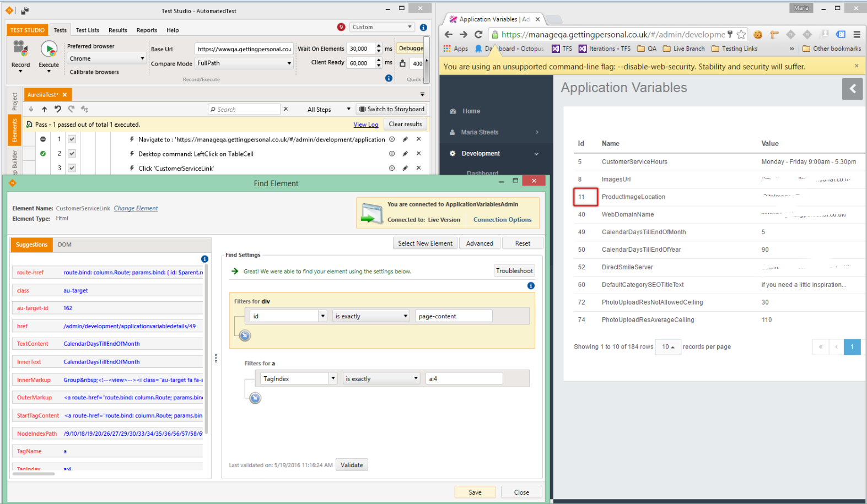Open the Preferred browser Chrome dropdown
The height and width of the screenshot is (504, 867).
click(107, 58)
